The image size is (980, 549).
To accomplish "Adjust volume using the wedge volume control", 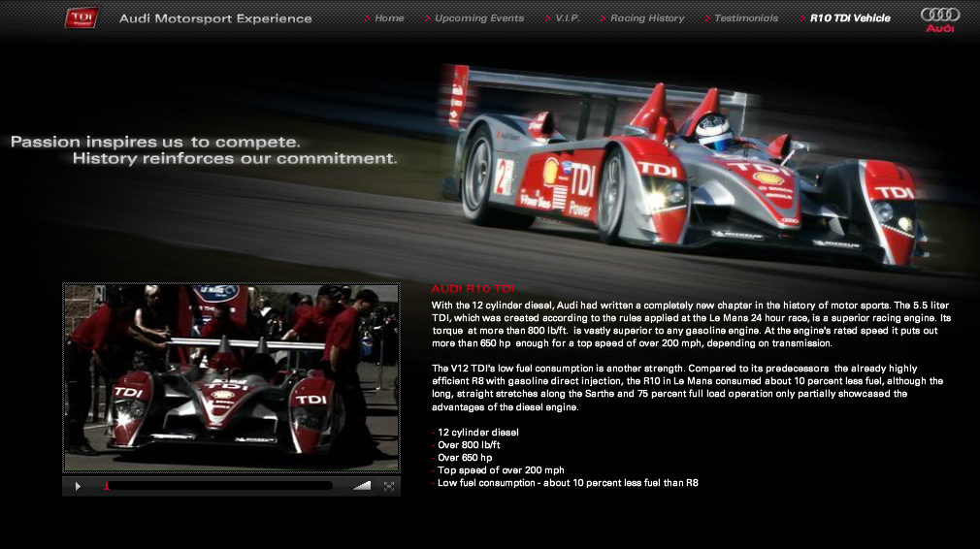I will pyautogui.click(x=362, y=485).
